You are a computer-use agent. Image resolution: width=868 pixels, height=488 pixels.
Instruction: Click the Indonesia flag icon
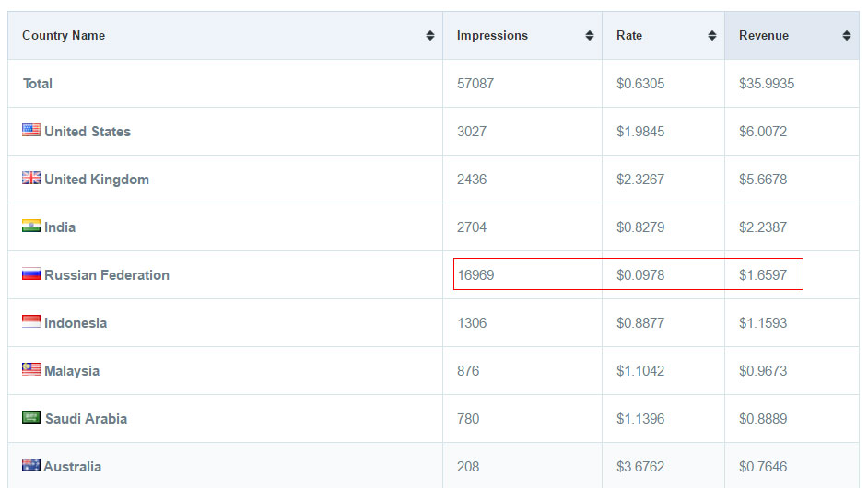[x=31, y=321]
